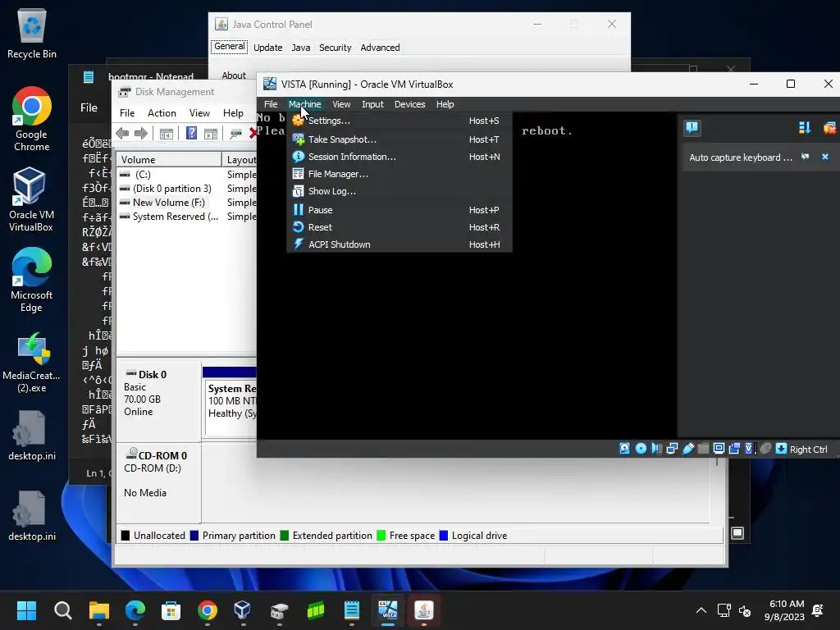Show hidden system tray icons chevron
Viewport: 840px width, 630px height.
coord(701,610)
